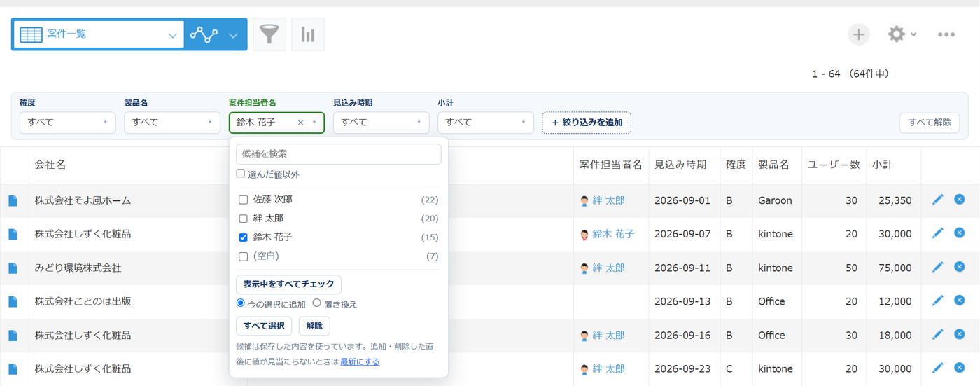Select the 今の選択に追加 radio button
Image resolution: width=980 pixels, height=386 pixels.
[241, 303]
